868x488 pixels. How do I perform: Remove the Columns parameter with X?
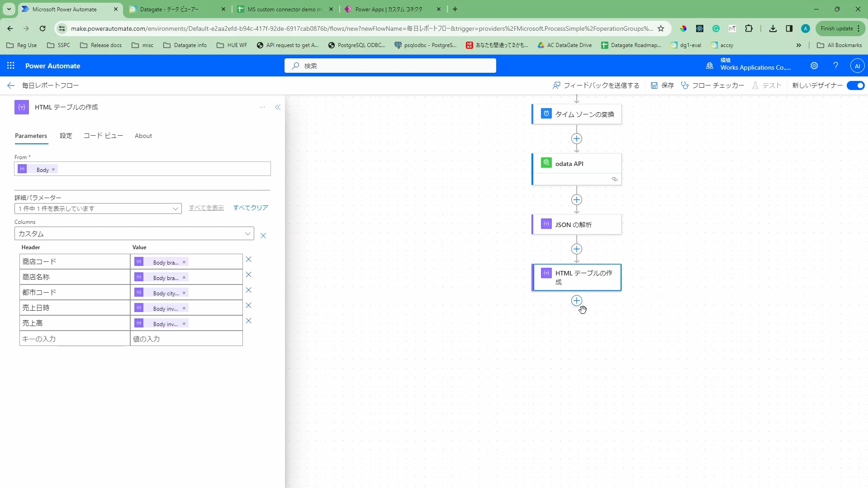tap(263, 236)
